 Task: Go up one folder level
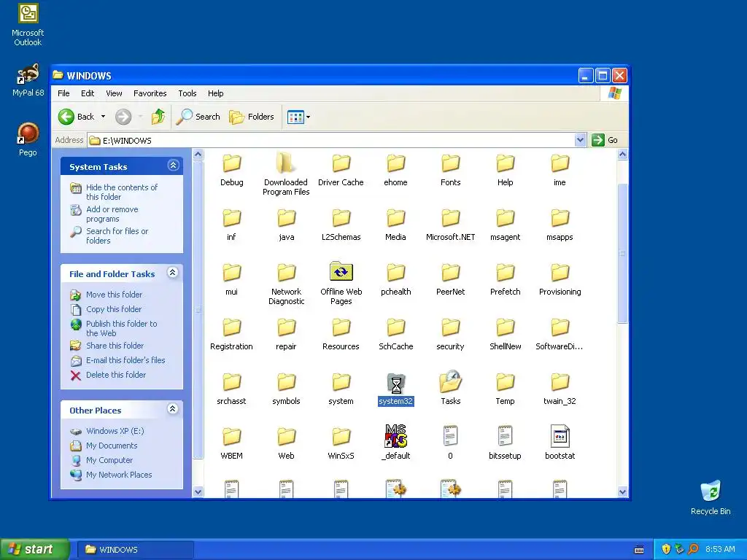[158, 116]
